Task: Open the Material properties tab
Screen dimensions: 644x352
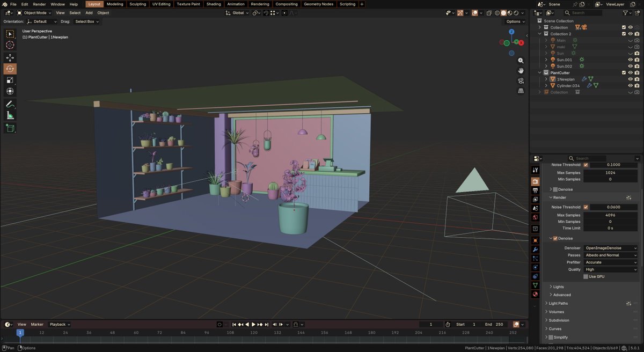Action: [x=535, y=294]
